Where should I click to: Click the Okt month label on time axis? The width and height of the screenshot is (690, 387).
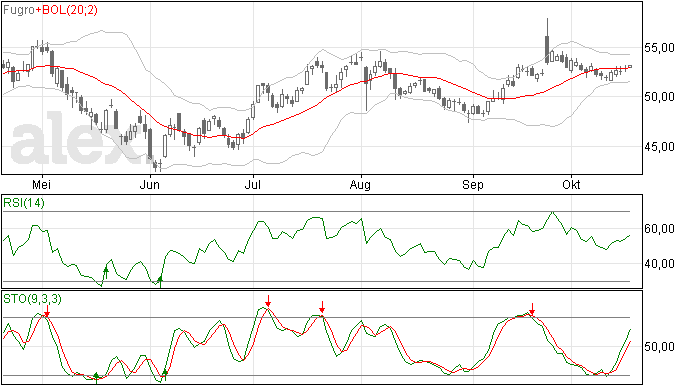pyautogui.click(x=571, y=185)
